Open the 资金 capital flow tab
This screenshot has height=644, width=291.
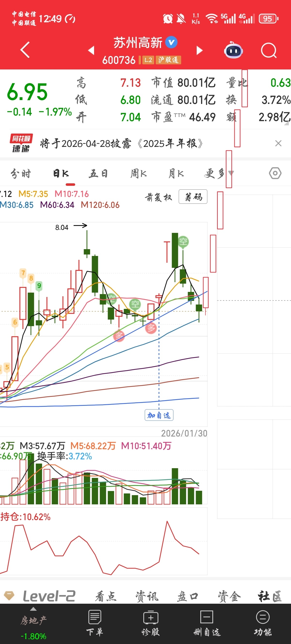(229, 596)
